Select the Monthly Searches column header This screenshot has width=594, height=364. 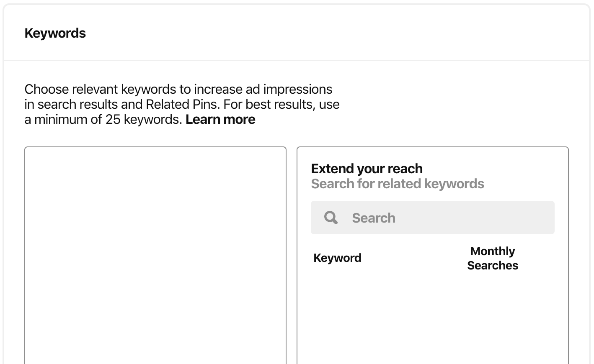(x=493, y=258)
